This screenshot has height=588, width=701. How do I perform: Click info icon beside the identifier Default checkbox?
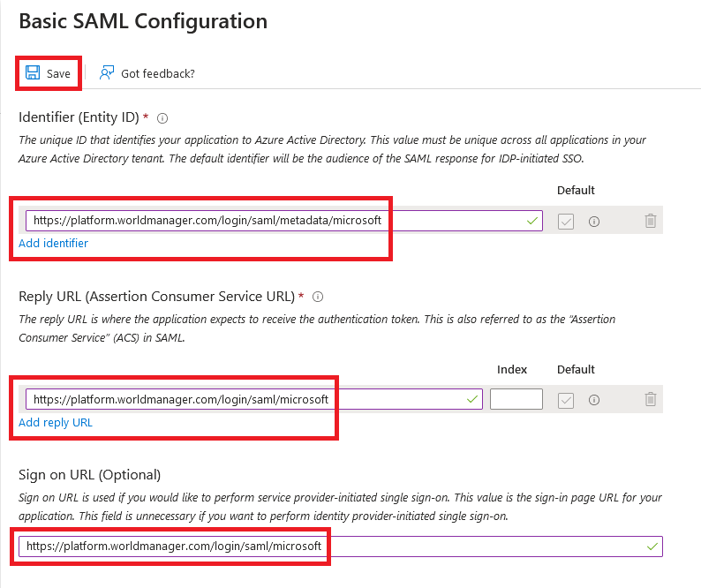coord(593,222)
